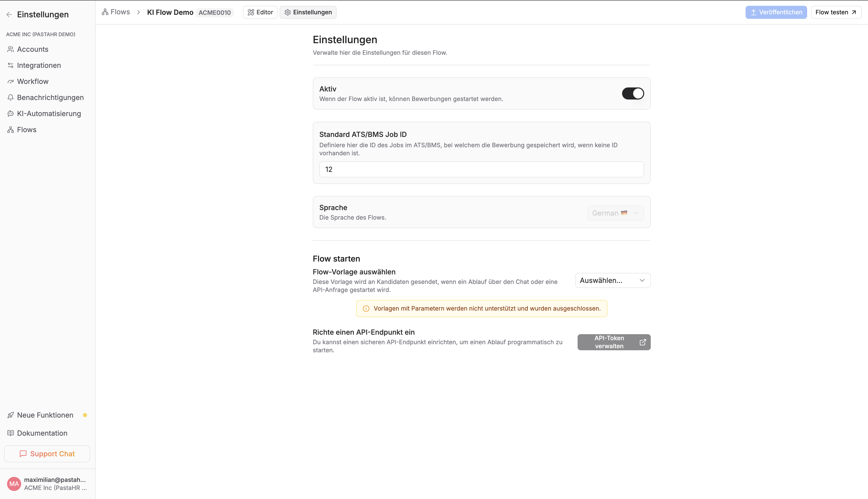Image resolution: width=868 pixels, height=499 pixels.
Task: Open the Sprache German dropdown
Action: click(616, 213)
